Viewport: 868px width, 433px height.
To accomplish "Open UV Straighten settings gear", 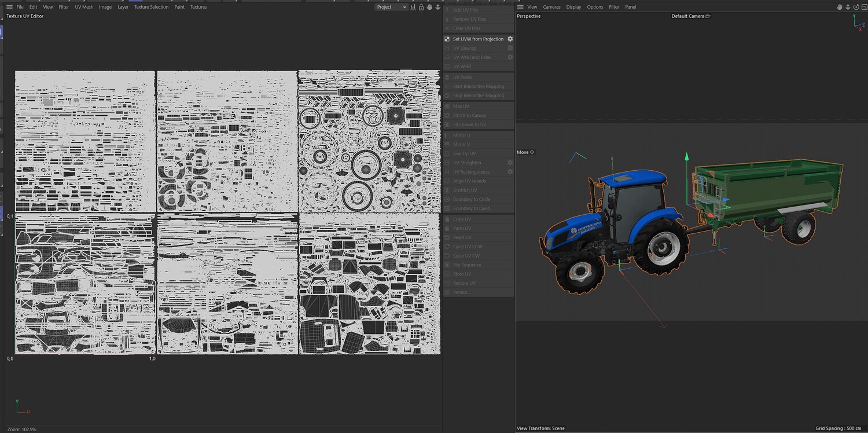I will coord(510,163).
